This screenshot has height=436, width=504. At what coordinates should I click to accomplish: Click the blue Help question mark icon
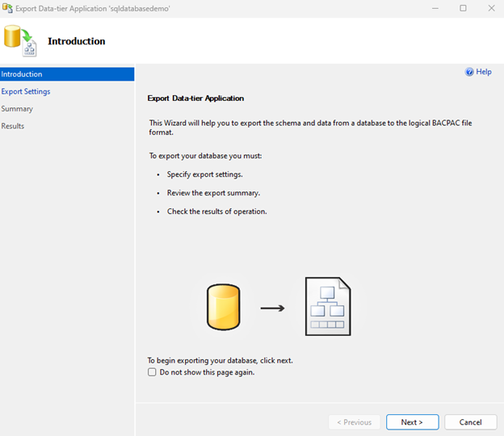(x=469, y=72)
